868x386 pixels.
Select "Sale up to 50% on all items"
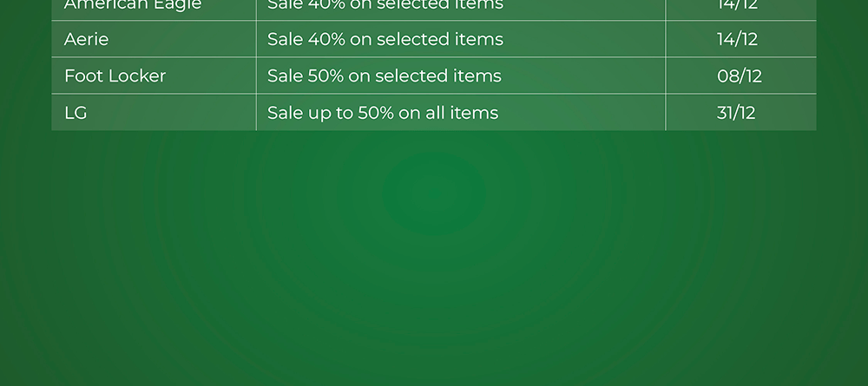click(383, 113)
